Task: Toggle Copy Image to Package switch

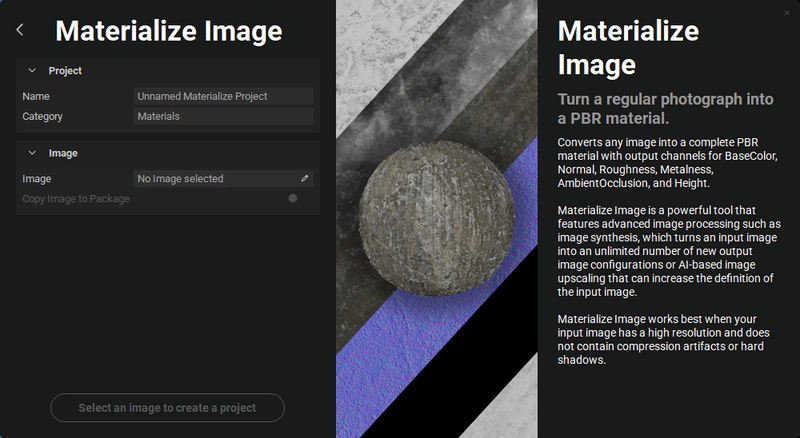Action: pyautogui.click(x=293, y=198)
